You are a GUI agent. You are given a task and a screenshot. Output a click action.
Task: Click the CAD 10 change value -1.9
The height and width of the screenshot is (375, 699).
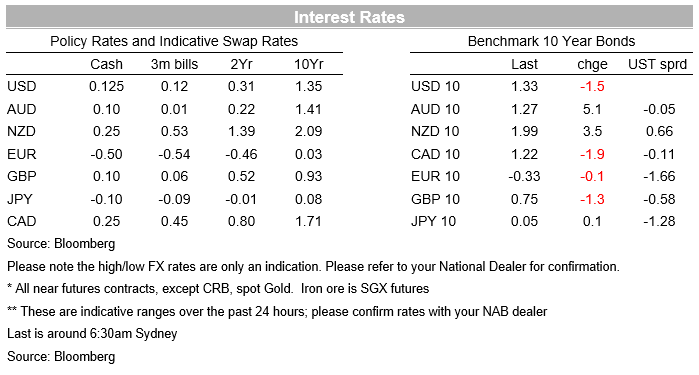(x=592, y=154)
